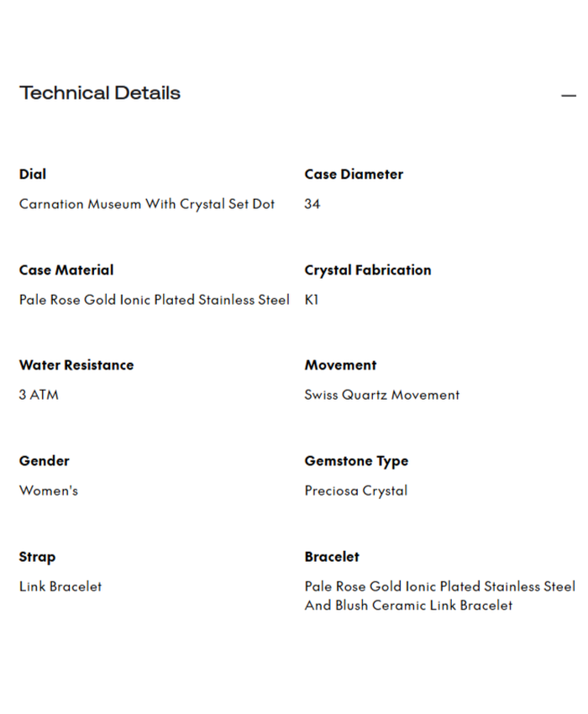This screenshot has height=714, width=588.
Task: Click the case diameter value 34
Action: 312,204
